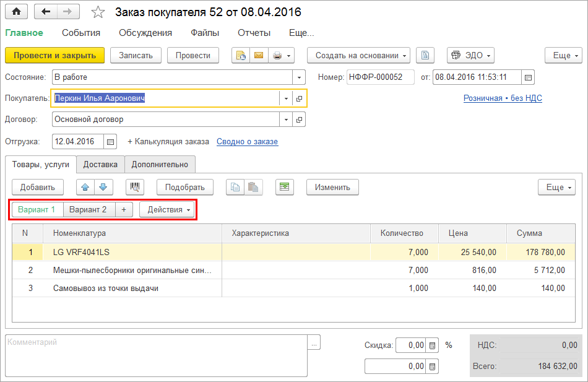Image resolution: width=588 pixels, height=382 pixels.
Task: Open the ЭДО dropdown menu
Action: point(471,55)
